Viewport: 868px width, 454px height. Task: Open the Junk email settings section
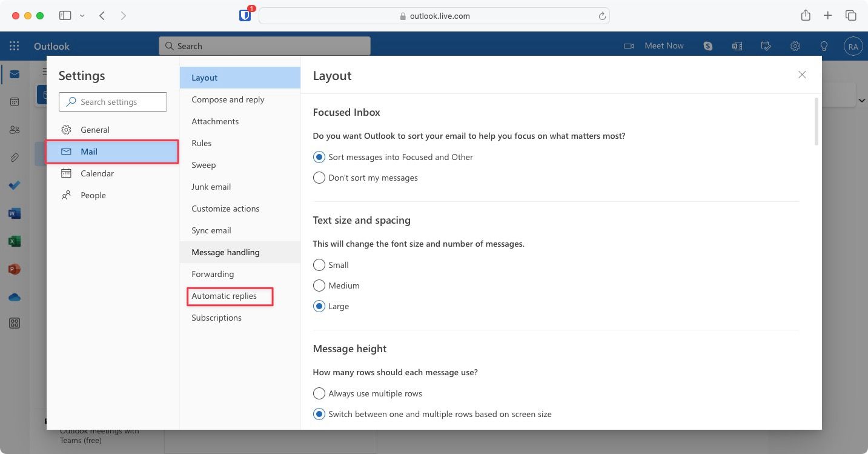[211, 187]
